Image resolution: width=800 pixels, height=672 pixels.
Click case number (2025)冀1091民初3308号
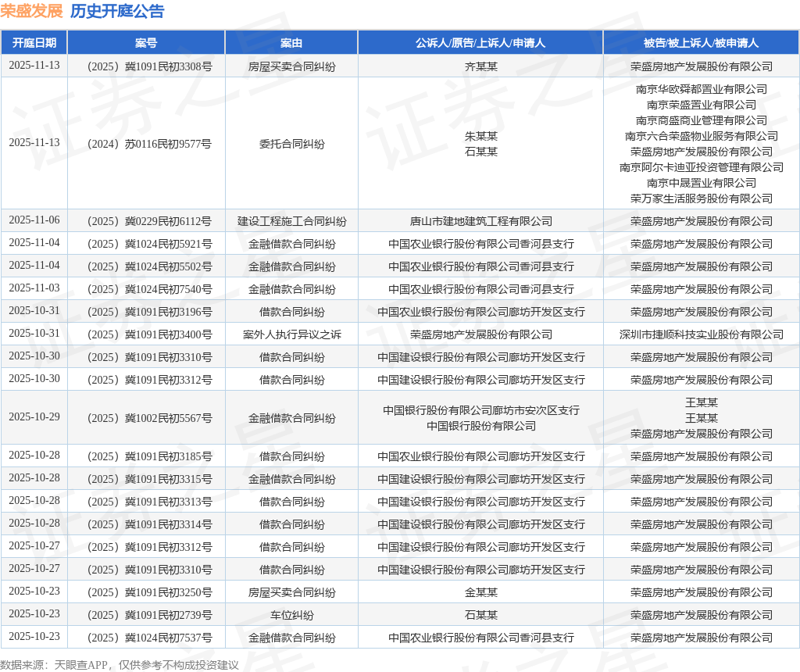(149, 66)
